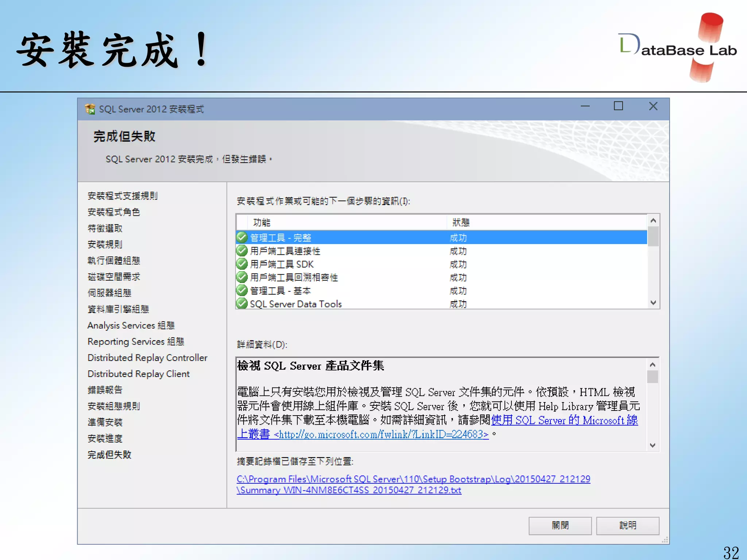Click the 關閉 button
This screenshot has width=747, height=560.
[560, 525]
